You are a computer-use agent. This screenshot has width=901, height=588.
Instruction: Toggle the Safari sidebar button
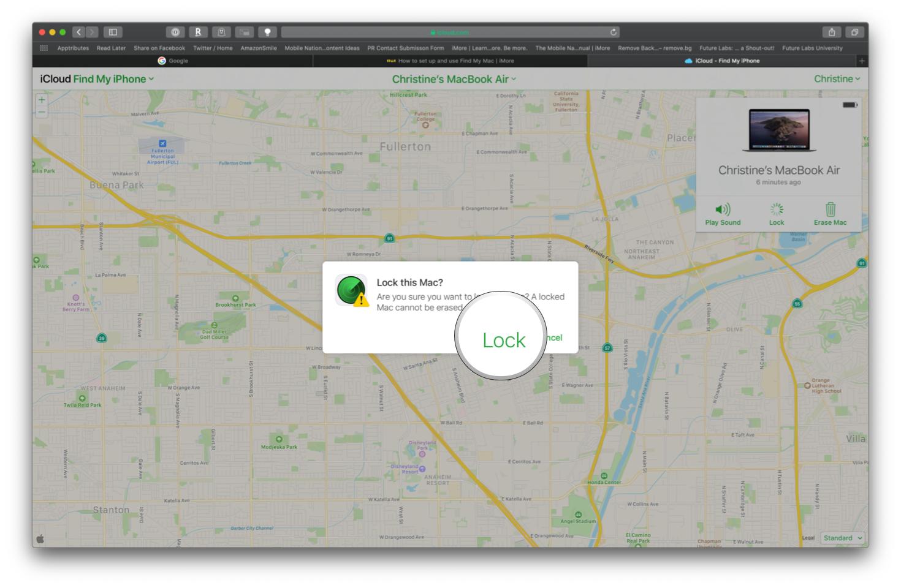pyautogui.click(x=113, y=32)
